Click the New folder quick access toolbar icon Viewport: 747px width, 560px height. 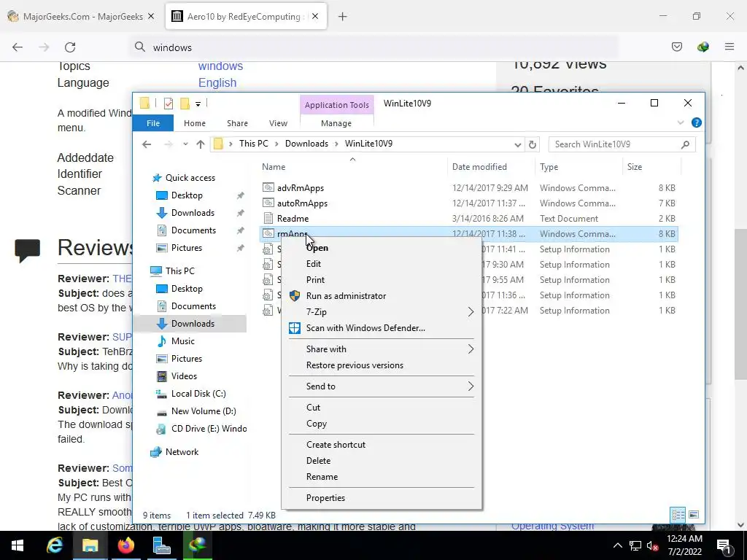point(185,104)
